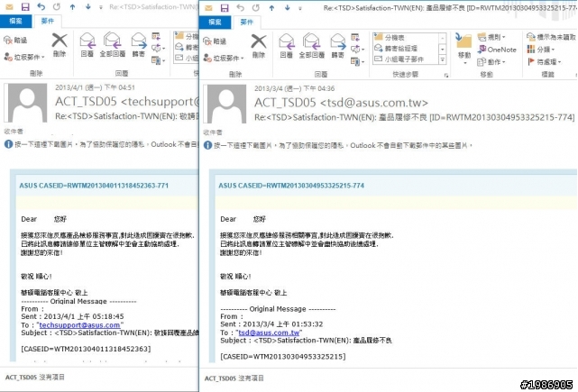The image size is (578, 392).
Task: Open More respond actions dropdown, right window
Action: (358, 61)
